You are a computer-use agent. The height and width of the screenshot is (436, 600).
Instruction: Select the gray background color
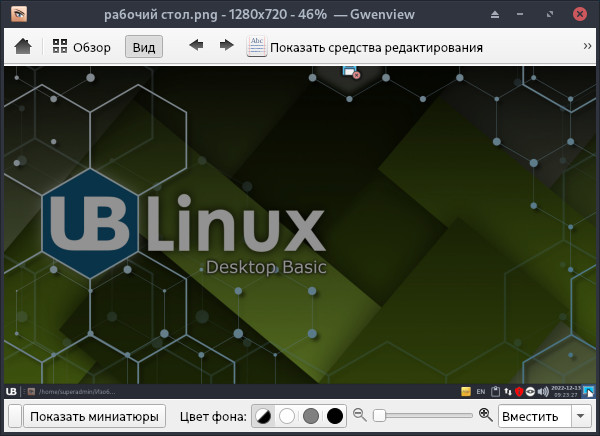(x=311, y=416)
